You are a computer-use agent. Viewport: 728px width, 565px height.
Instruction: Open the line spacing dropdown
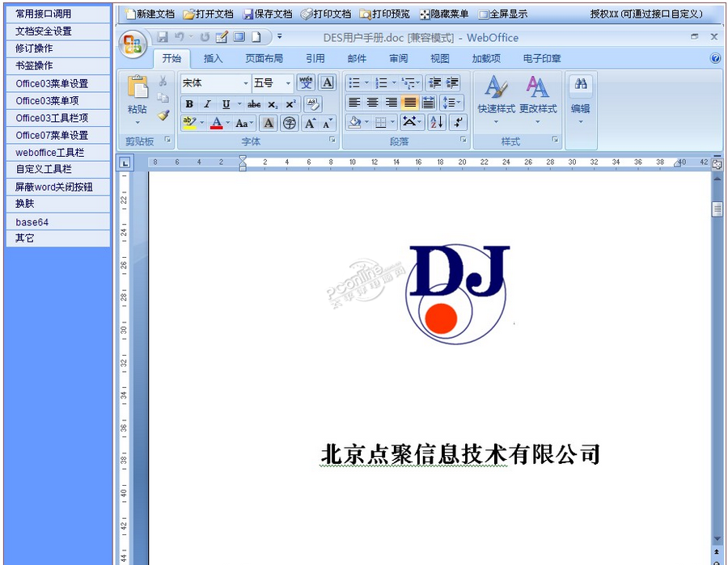coord(451,103)
